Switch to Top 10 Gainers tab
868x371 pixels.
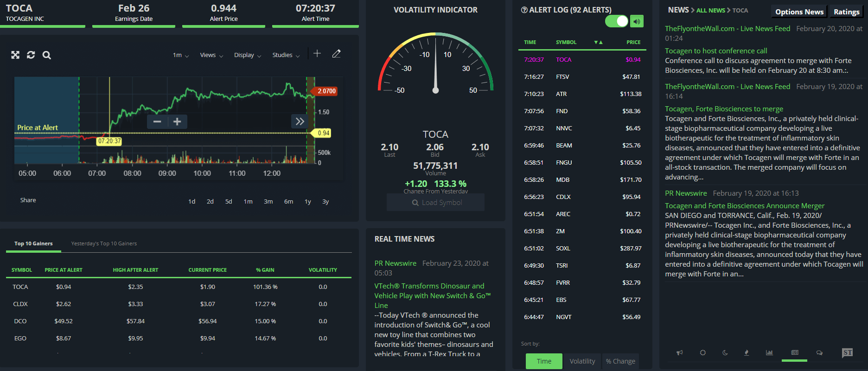[33, 243]
